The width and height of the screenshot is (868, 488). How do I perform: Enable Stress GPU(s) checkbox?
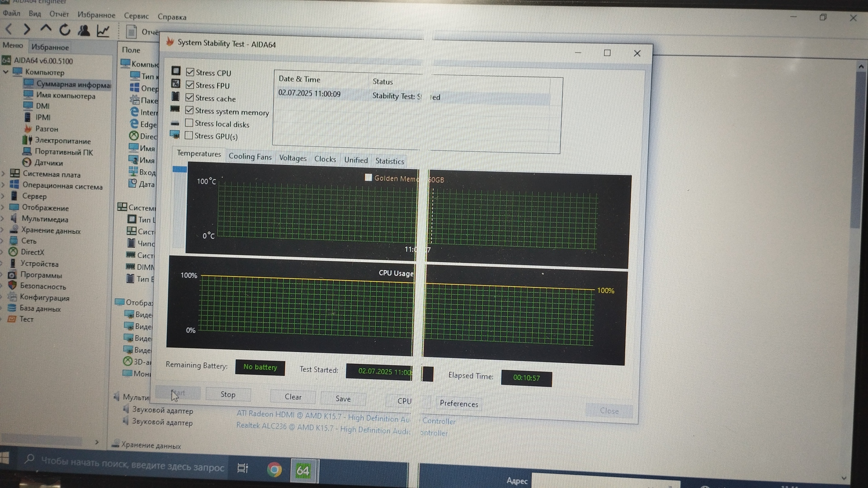point(189,136)
